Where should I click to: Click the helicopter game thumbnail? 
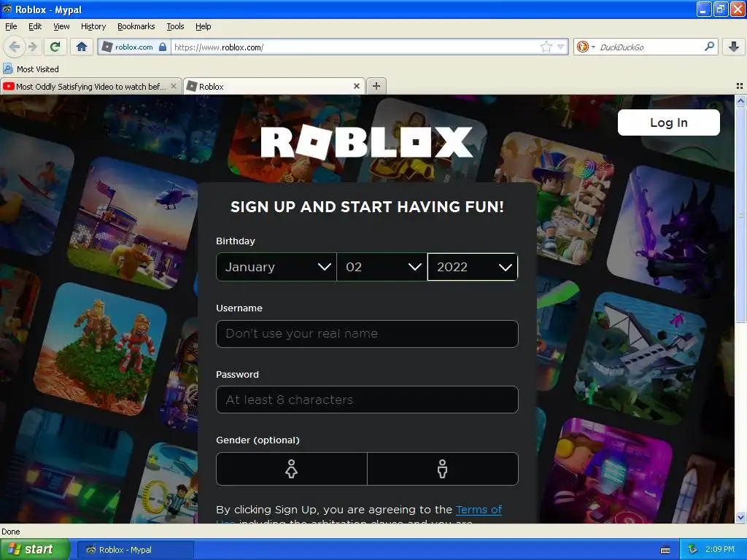point(133,223)
